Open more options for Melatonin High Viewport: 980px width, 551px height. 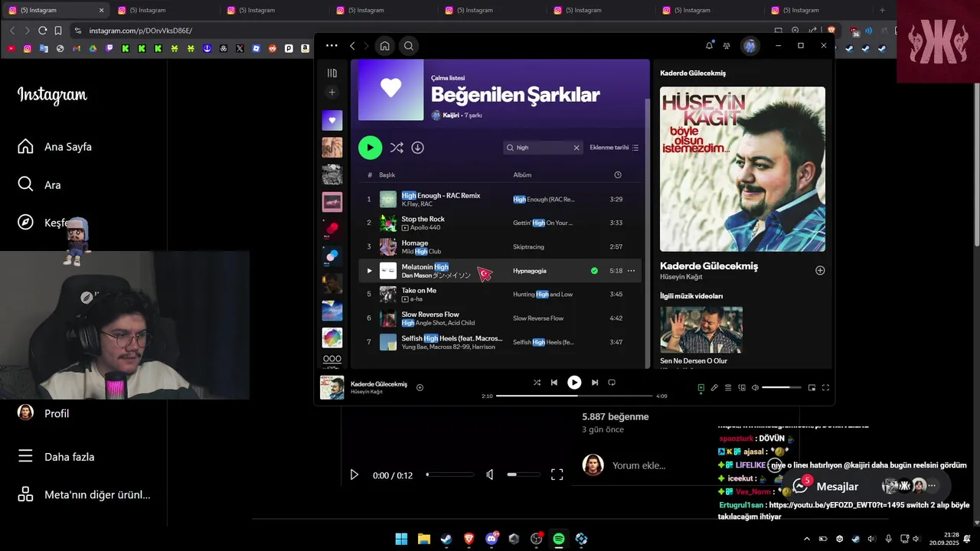(x=632, y=271)
